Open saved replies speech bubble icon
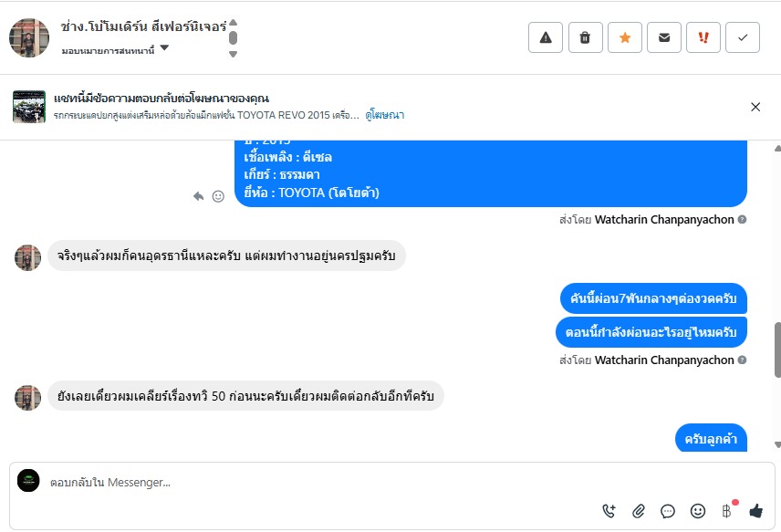This screenshot has height=532, width=781. 668,511
